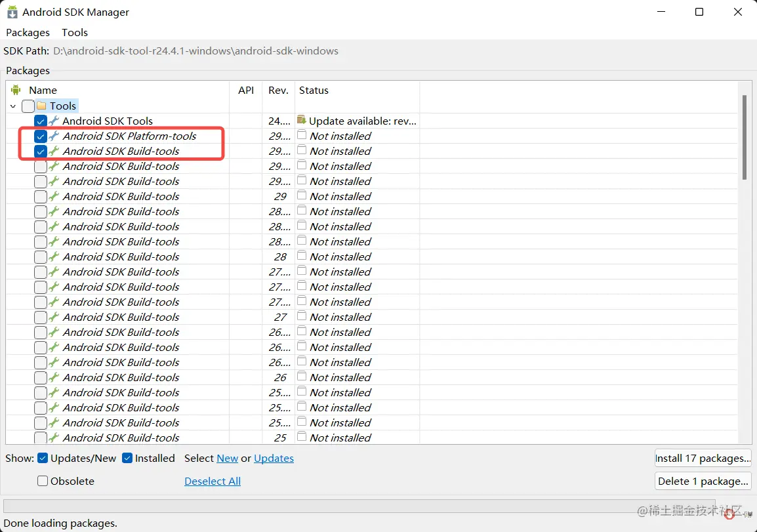
Task: Click the 'Update available: rev...' status text
Action: pos(363,121)
